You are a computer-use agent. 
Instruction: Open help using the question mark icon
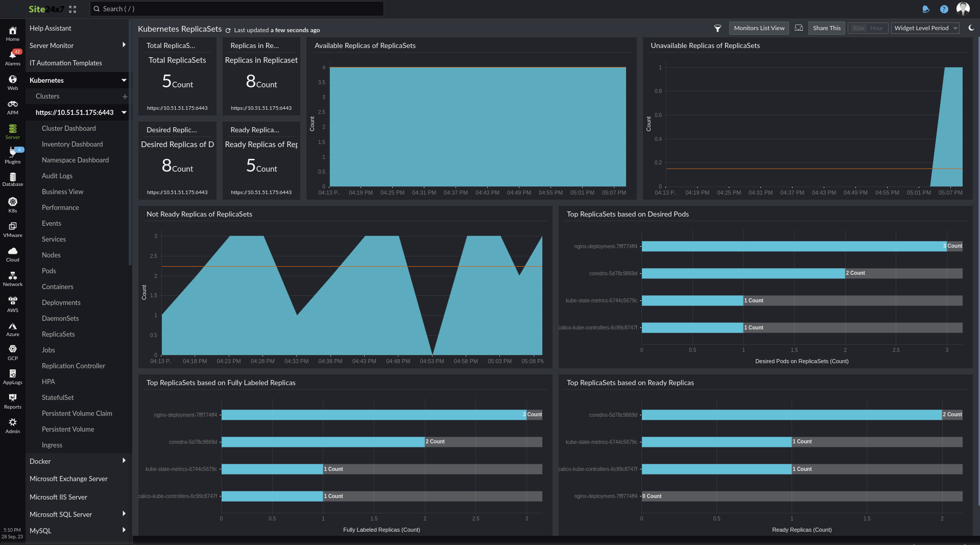[x=944, y=9]
